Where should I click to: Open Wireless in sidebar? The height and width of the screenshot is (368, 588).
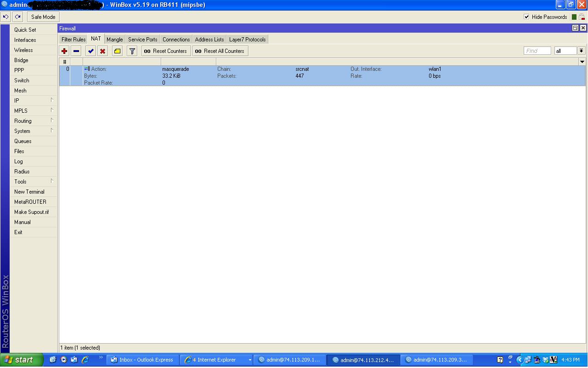point(34,50)
